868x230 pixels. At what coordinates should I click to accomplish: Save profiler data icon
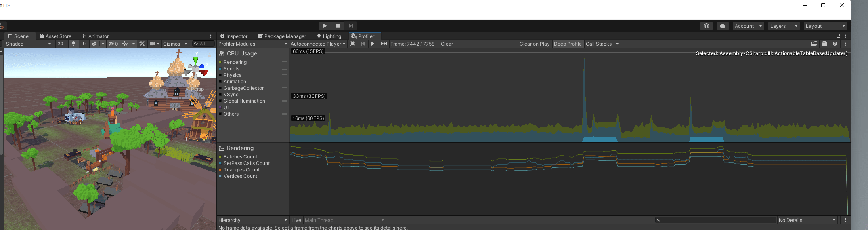(824, 44)
